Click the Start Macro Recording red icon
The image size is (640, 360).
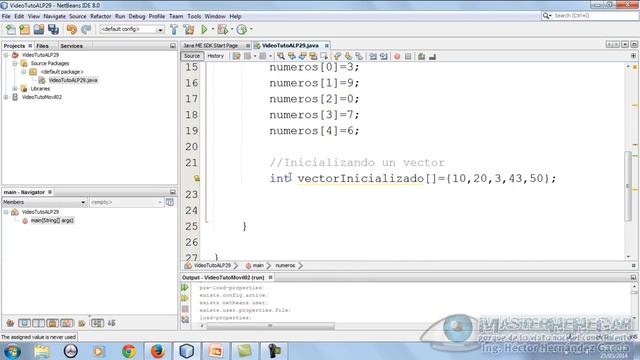397,56
